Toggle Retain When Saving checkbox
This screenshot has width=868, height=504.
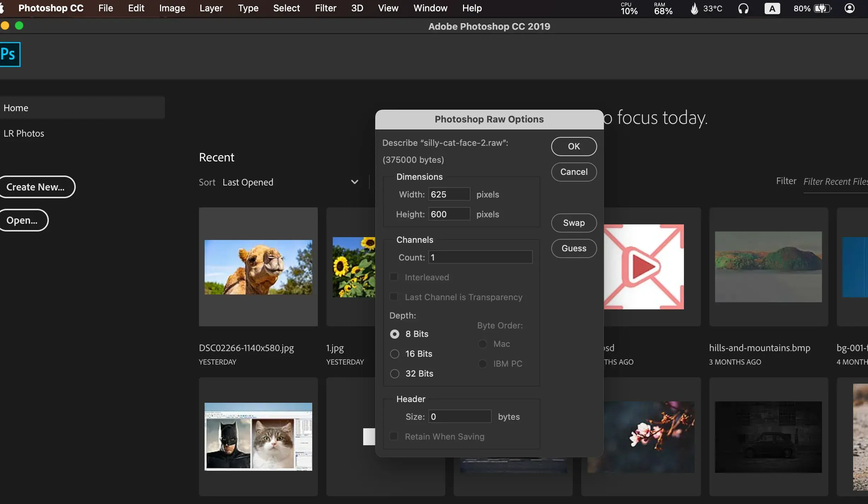tap(394, 436)
